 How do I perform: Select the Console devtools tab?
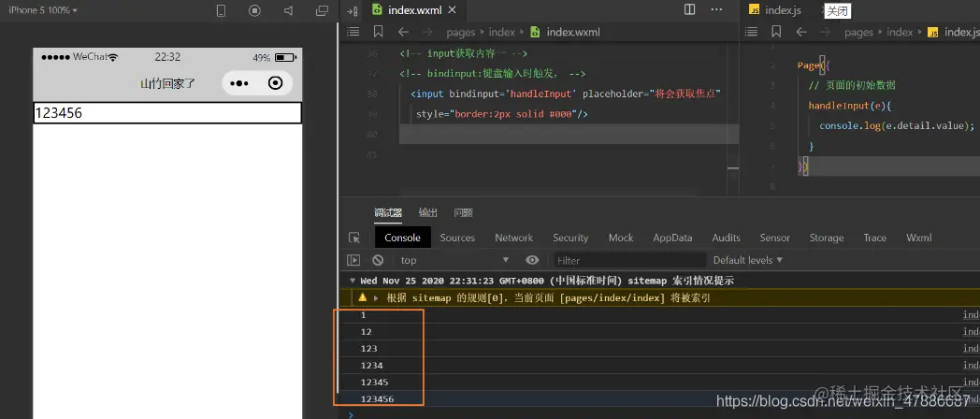point(402,238)
